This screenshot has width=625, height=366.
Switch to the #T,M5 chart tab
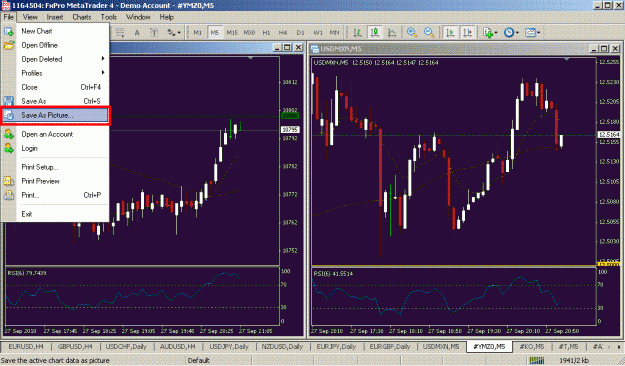coord(568,346)
